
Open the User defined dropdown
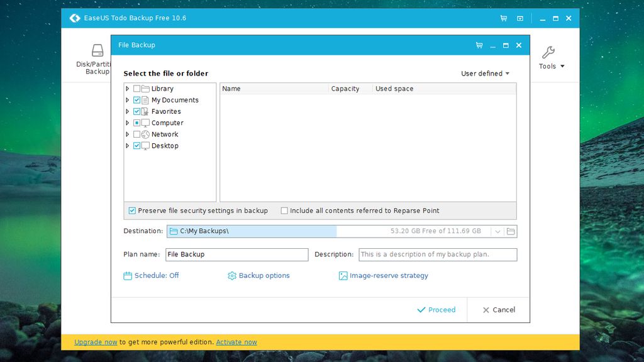click(x=485, y=73)
